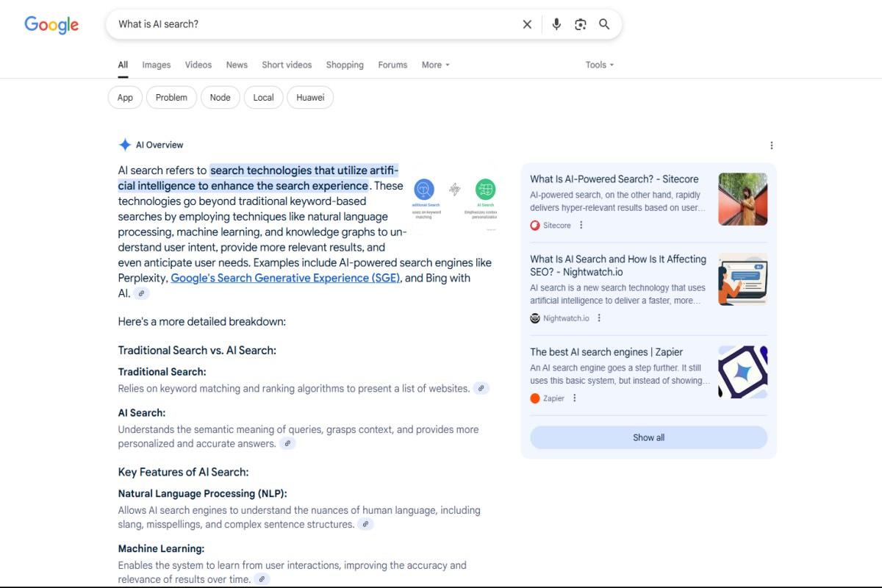Switch to the Images tab
882x588 pixels.
tap(157, 65)
